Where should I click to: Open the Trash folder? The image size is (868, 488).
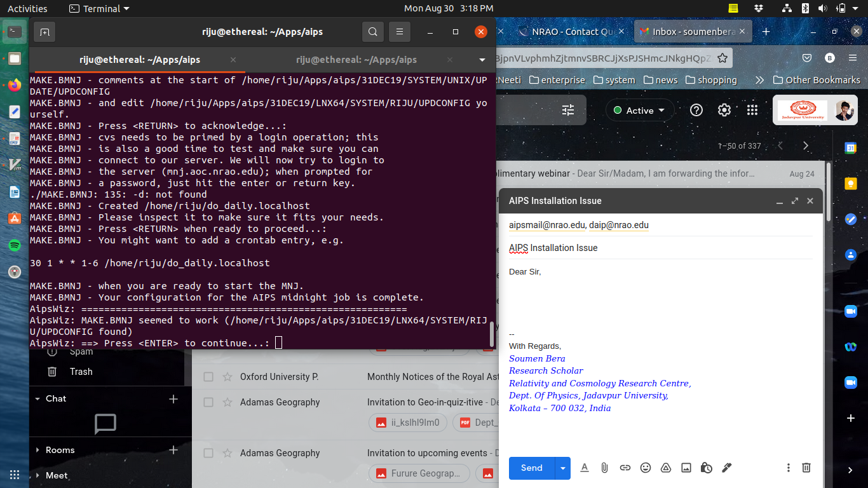[x=81, y=372]
